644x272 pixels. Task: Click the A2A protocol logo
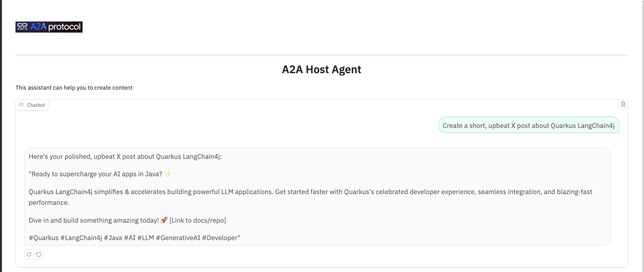(x=49, y=27)
